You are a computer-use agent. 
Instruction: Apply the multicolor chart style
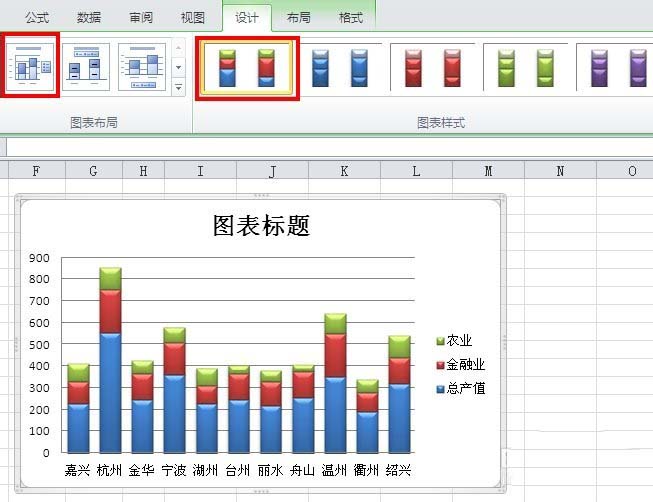[247, 68]
